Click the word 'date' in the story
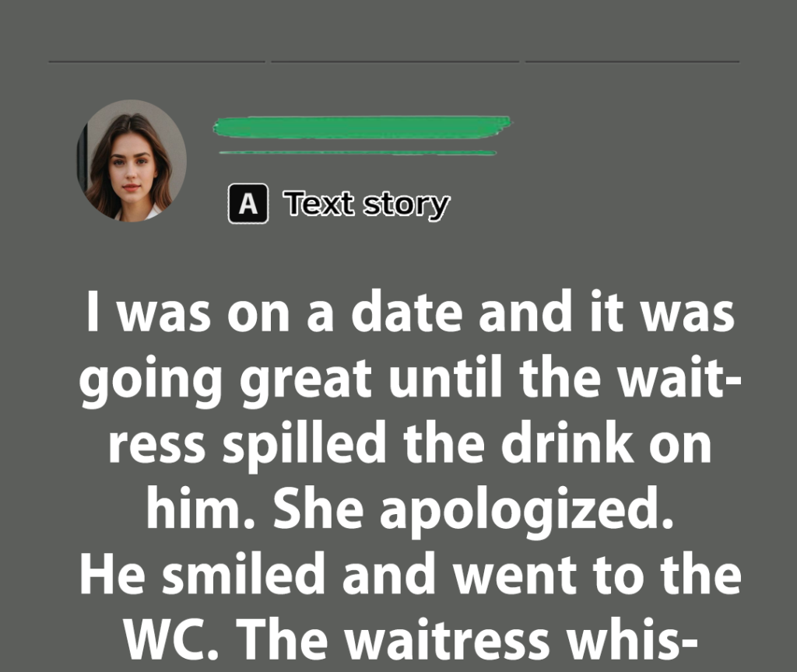Screen dimensions: 797x672 407,311
